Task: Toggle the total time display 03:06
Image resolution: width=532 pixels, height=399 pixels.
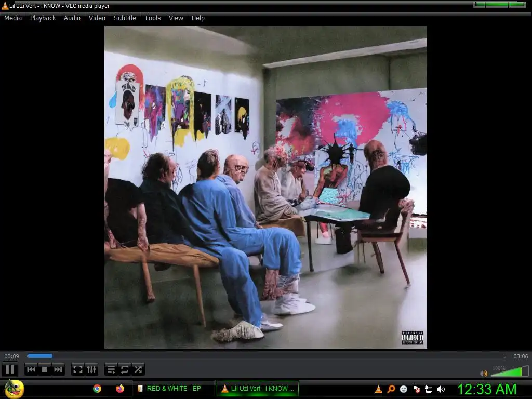Action: (521, 356)
